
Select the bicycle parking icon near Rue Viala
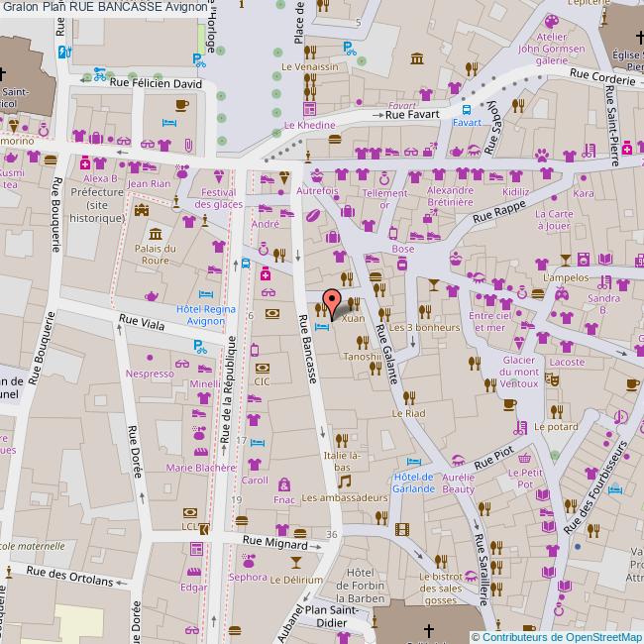coord(199,347)
